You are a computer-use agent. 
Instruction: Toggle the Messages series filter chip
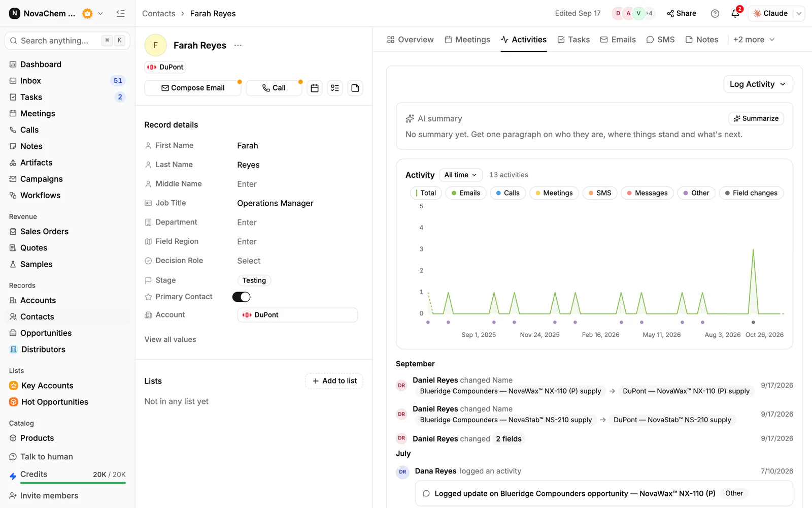pos(647,193)
